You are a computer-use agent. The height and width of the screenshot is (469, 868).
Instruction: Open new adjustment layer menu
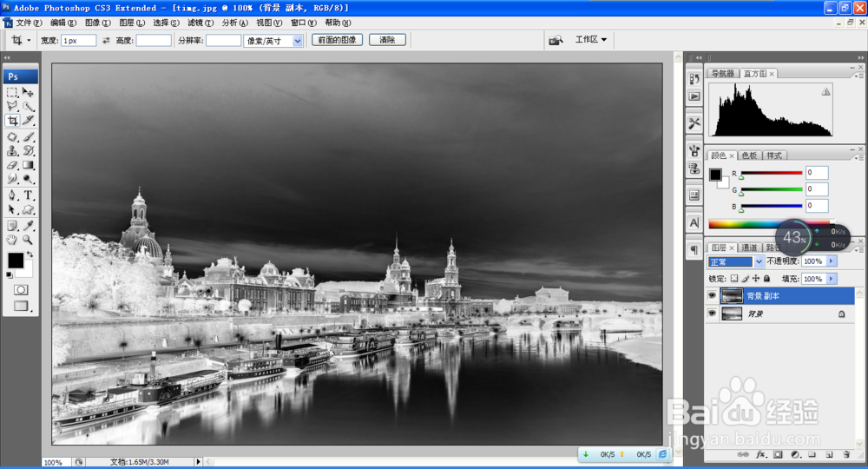tap(795, 454)
